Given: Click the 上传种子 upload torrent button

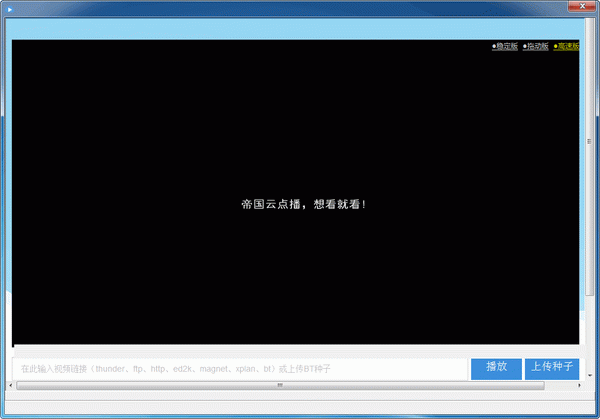Looking at the screenshot, I should tap(552, 369).
